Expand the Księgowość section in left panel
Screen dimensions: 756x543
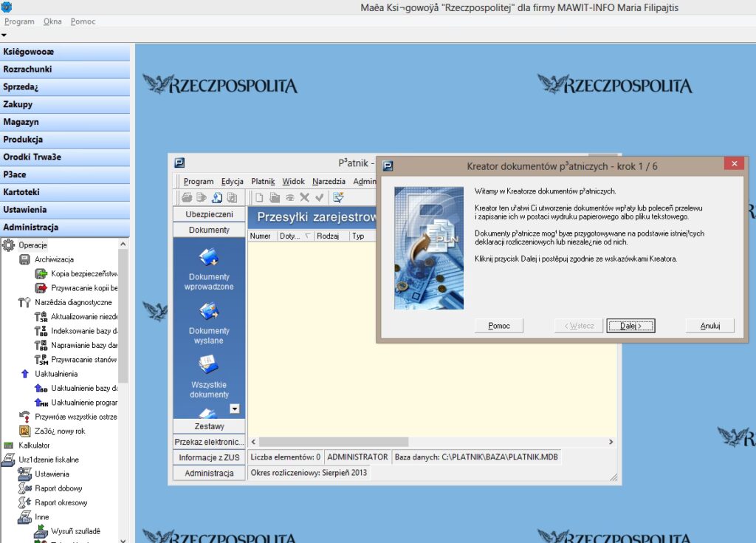tap(65, 52)
